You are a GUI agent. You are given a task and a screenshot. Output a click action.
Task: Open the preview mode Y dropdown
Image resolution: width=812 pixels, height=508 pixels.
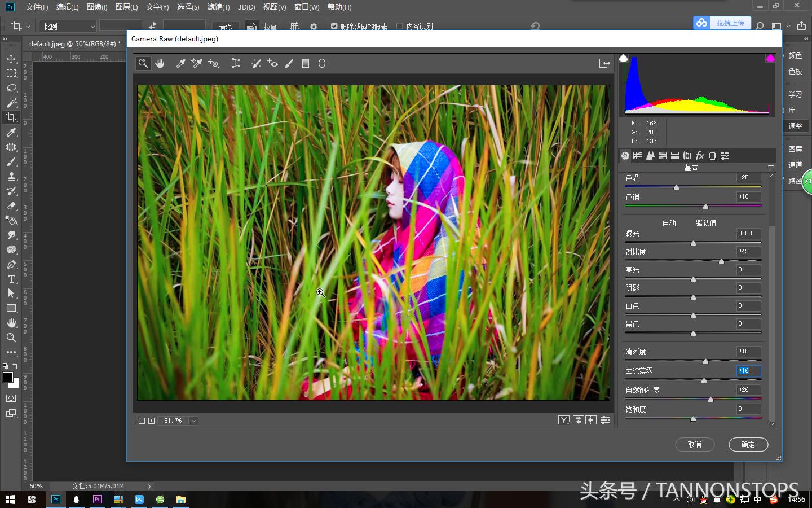[x=564, y=420]
